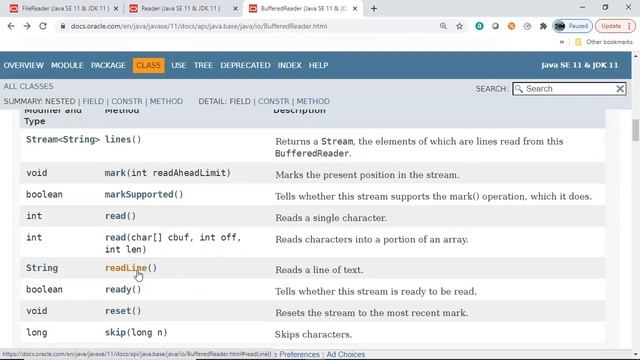Open the read(char[] cbuf, int off) link
The image size is (640, 360).
click(x=116, y=238)
